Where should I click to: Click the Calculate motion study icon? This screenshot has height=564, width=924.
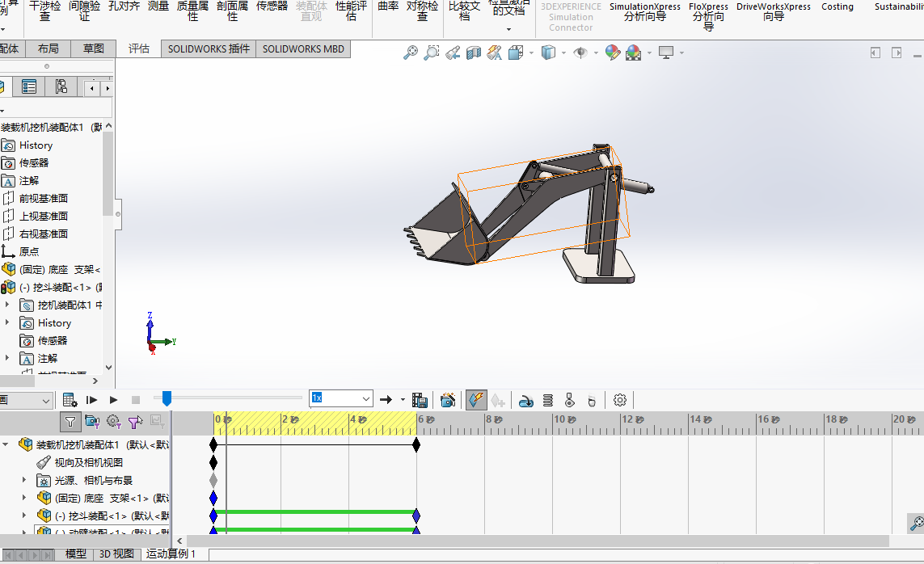coord(70,399)
